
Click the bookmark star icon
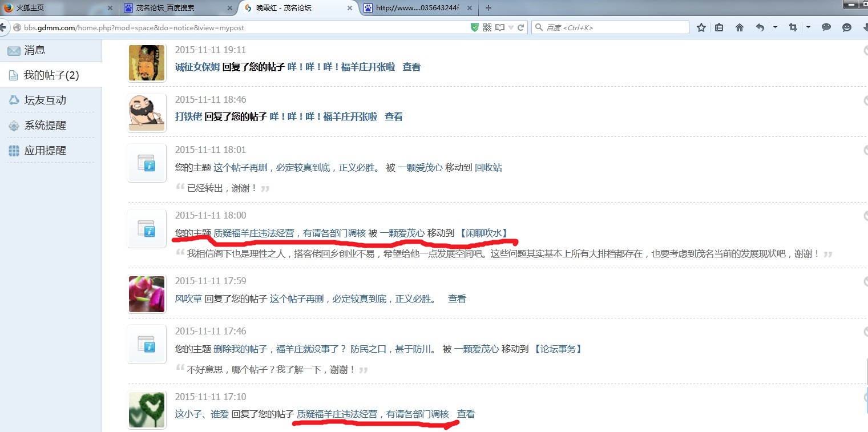click(701, 27)
